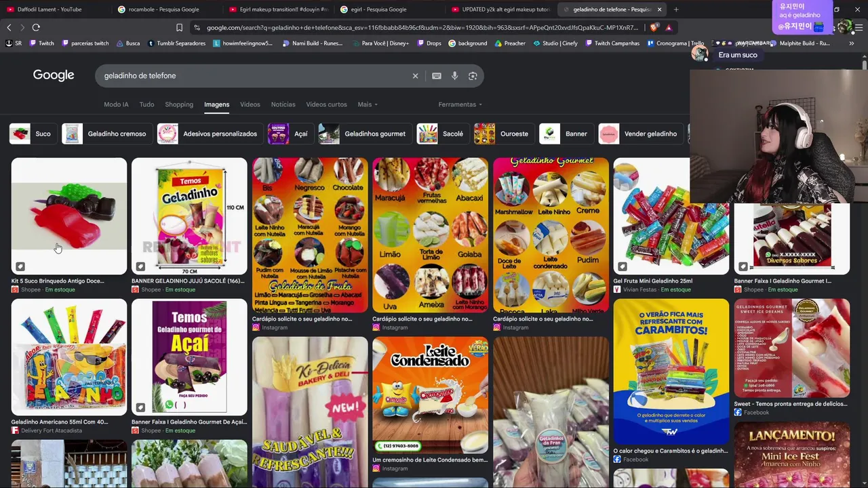This screenshot has height=488, width=868.
Task: Open the Vídeos curtos results tab
Action: [x=326, y=104]
